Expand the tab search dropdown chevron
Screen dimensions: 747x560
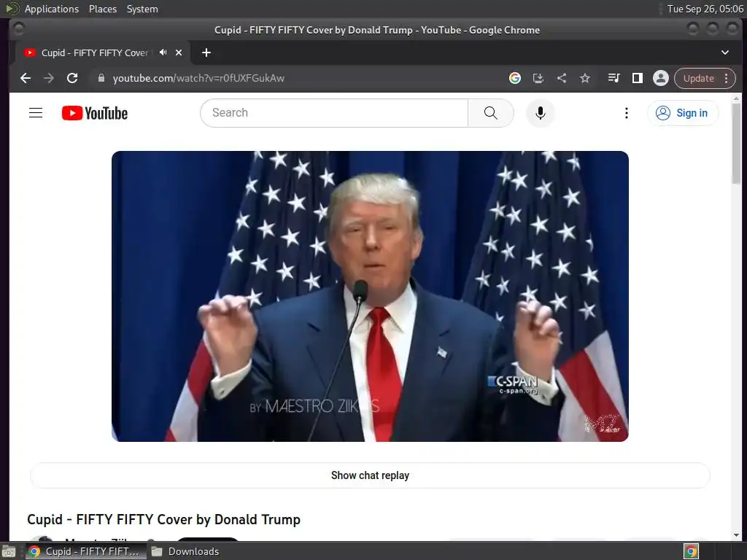[724, 52]
